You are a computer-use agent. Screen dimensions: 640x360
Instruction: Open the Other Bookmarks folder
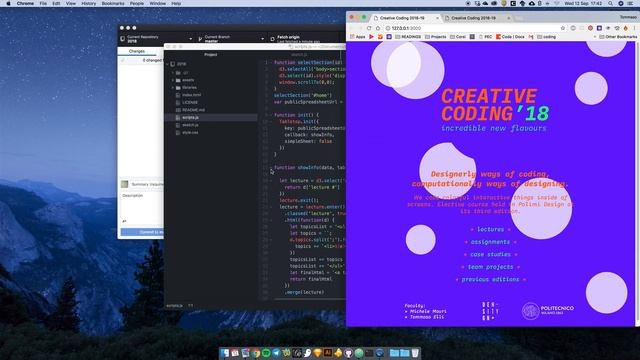[618, 37]
